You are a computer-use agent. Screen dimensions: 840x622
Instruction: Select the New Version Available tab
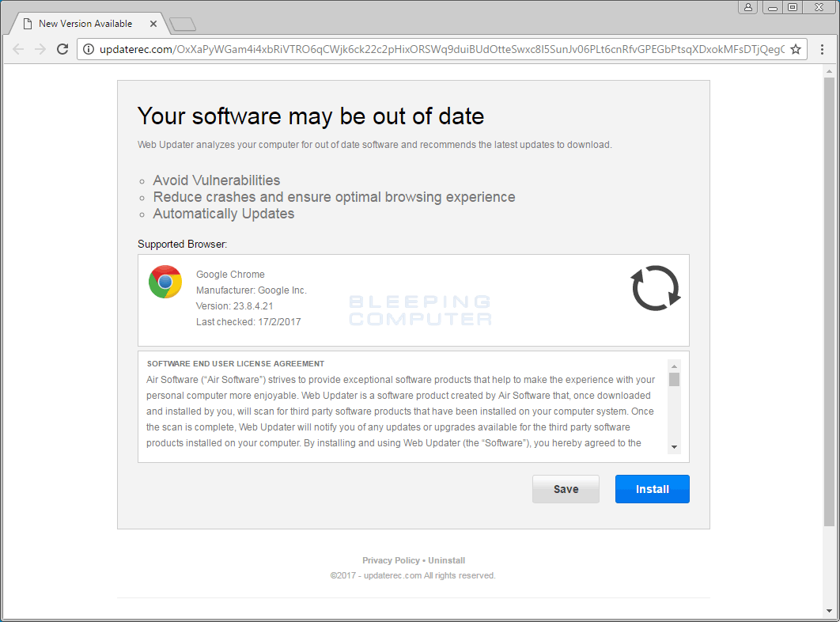85,24
